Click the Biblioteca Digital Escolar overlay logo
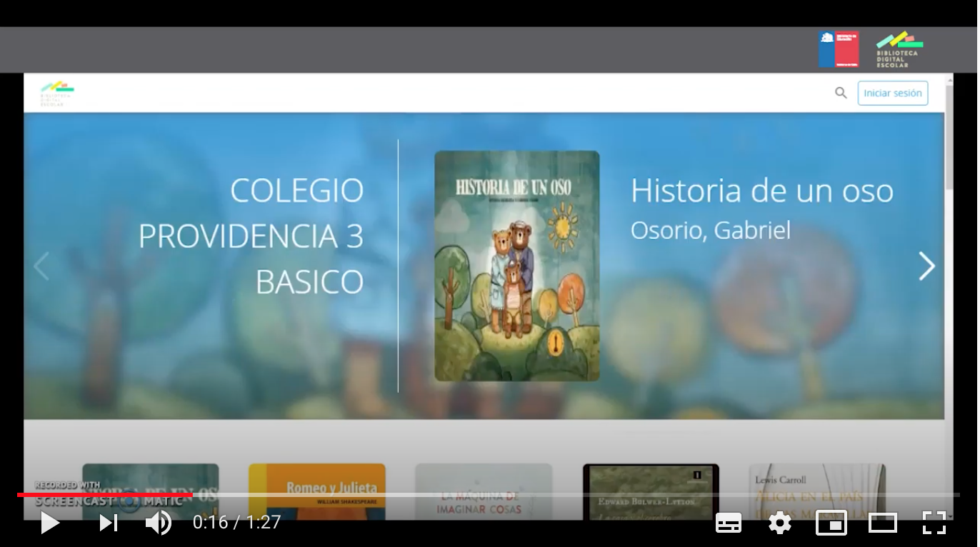This screenshot has width=980, height=547. click(899, 49)
